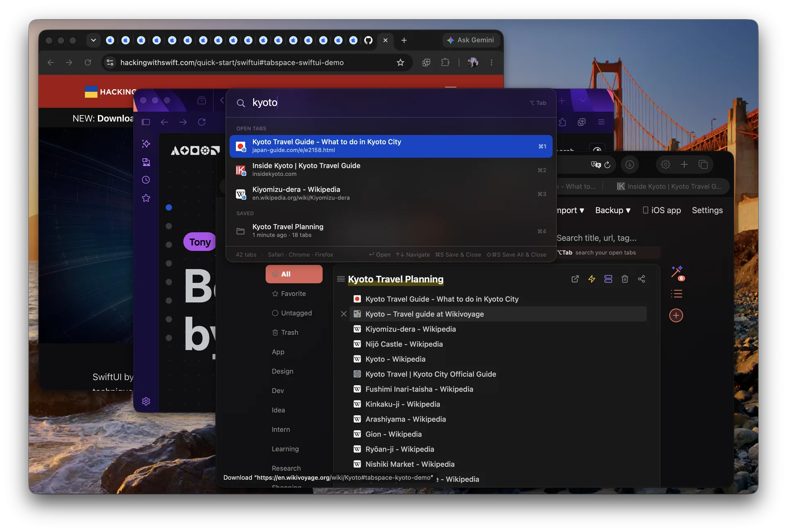Delete Kyoto Travel Planning group
The image size is (787, 532).
(625, 279)
